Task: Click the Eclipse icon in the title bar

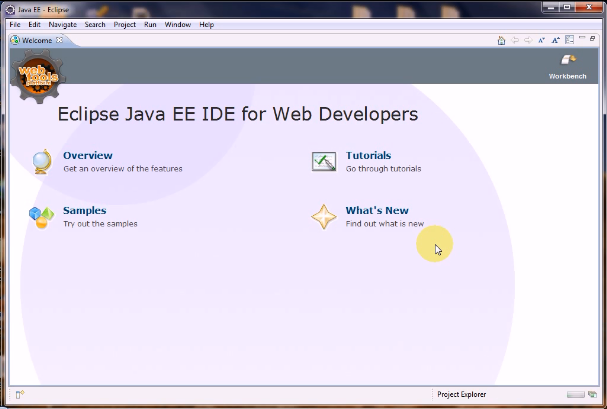Action: click(10, 9)
